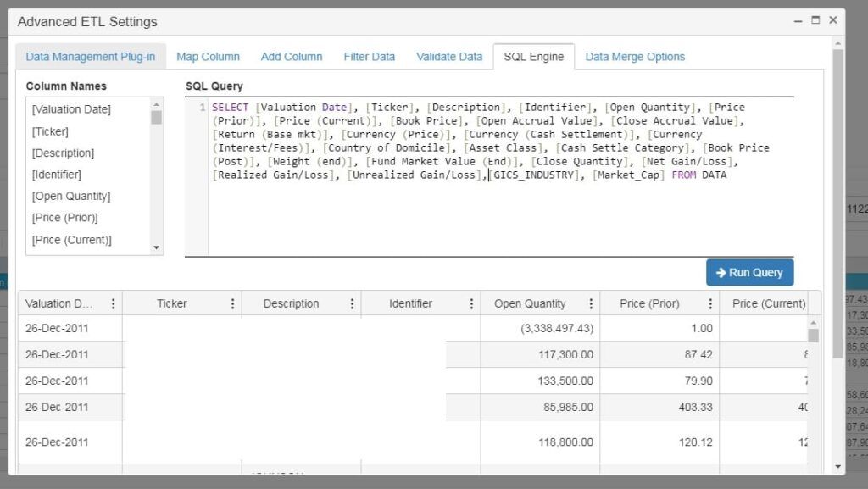Image resolution: width=868 pixels, height=489 pixels.
Task: Select the Validate Data tab
Action: coord(449,57)
